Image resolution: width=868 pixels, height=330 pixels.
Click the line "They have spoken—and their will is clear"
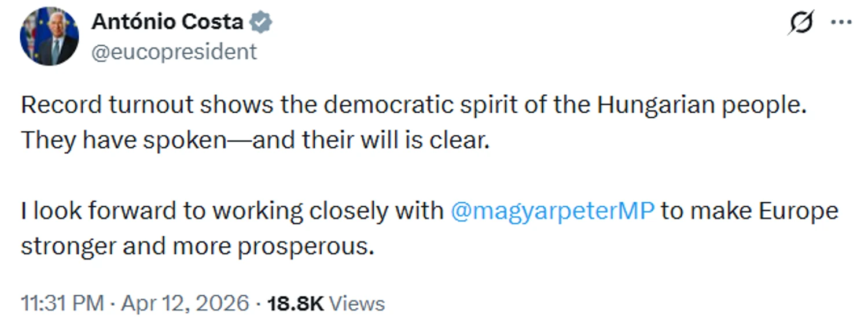pyautogui.click(x=255, y=140)
